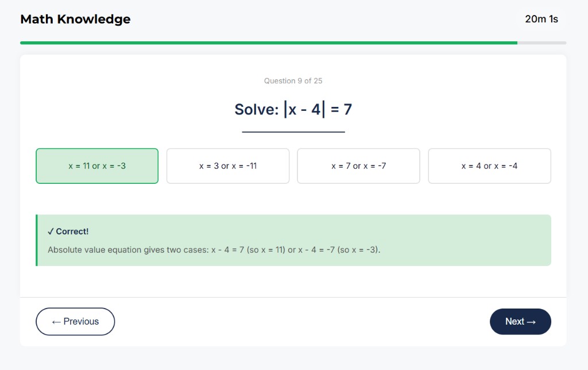Click the 20m 1s timer display
588x370 pixels.
pos(540,19)
